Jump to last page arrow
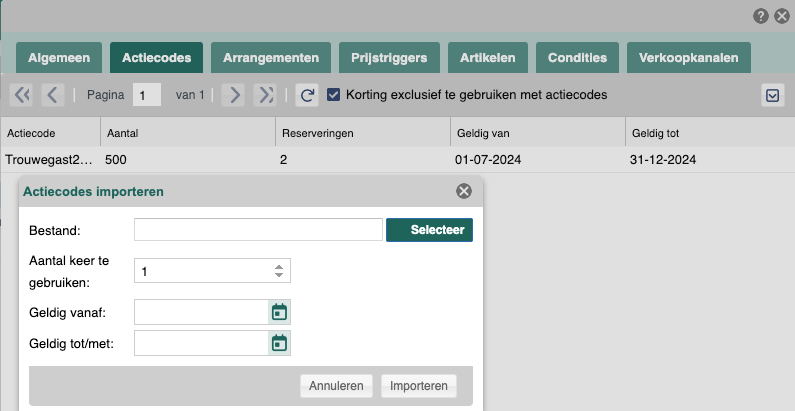The height and width of the screenshot is (411, 795). (x=265, y=95)
